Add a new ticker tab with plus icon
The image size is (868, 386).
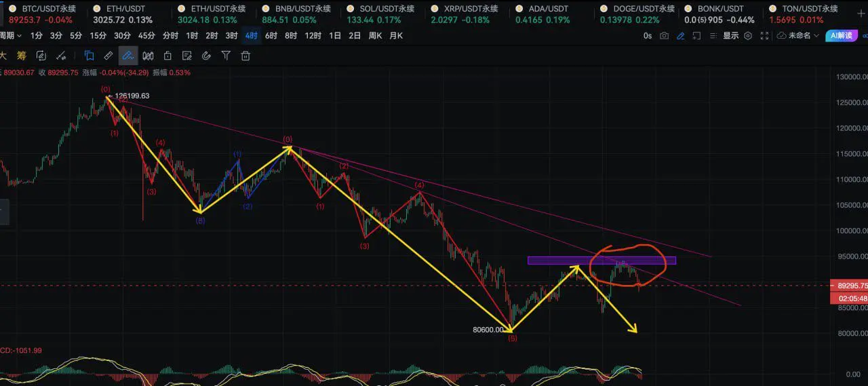[x=861, y=14]
